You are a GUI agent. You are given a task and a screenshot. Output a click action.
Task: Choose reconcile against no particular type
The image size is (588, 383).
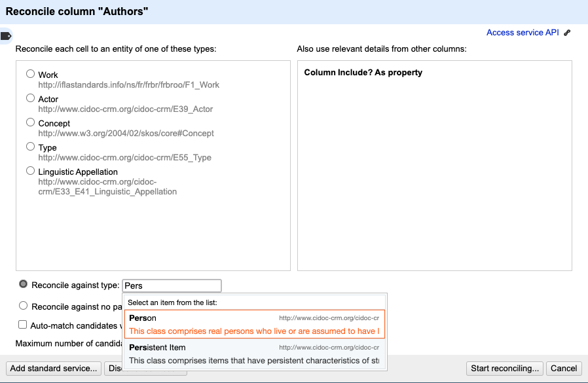point(23,305)
